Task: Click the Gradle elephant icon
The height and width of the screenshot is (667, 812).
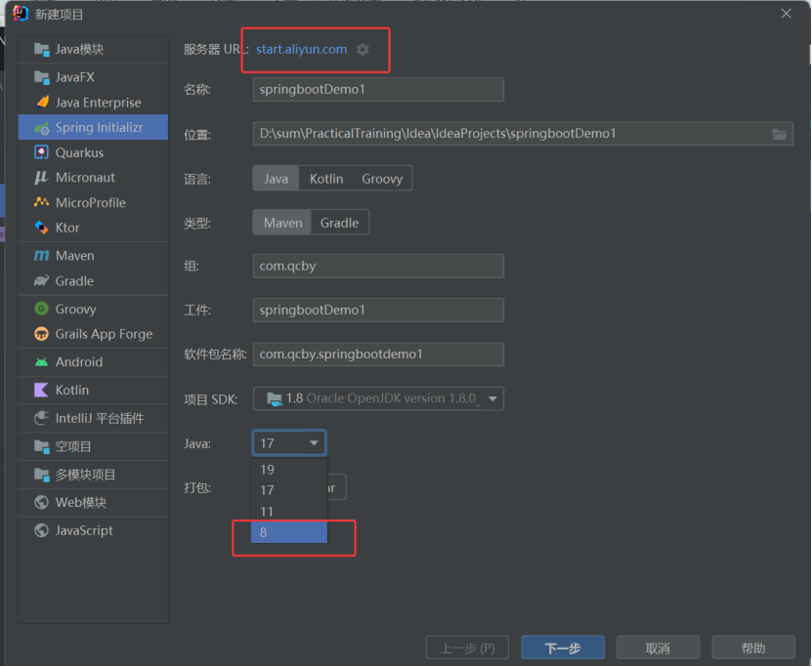Action: (41, 281)
